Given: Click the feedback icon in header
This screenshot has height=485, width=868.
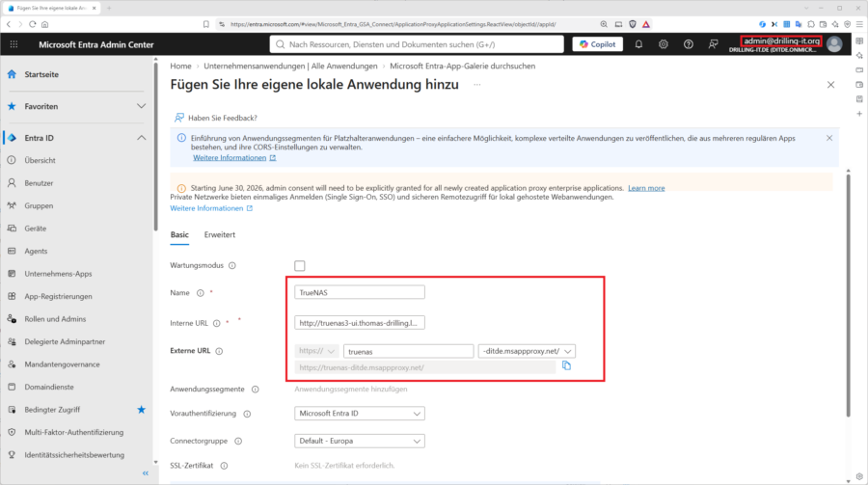Looking at the screenshot, I should click(x=713, y=44).
